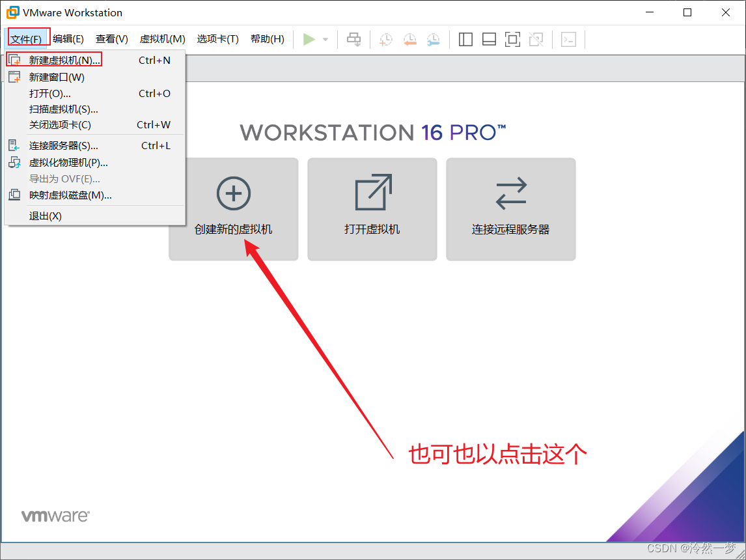Select 新建虚拟机(N)... from File menu
The height and width of the screenshot is (560, 746).
click(94, 61)
